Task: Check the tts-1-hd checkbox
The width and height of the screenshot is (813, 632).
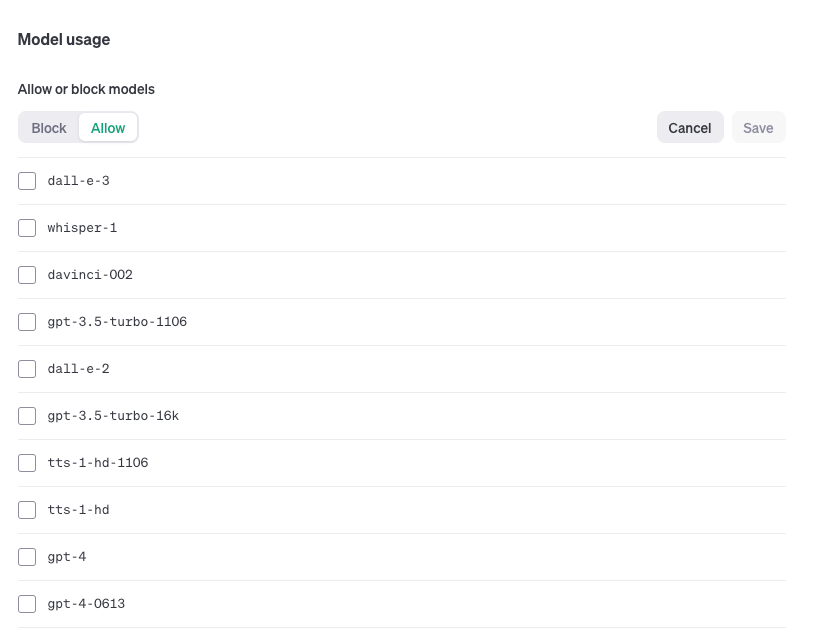Action: pyautogui.click(x=27, y=510)
